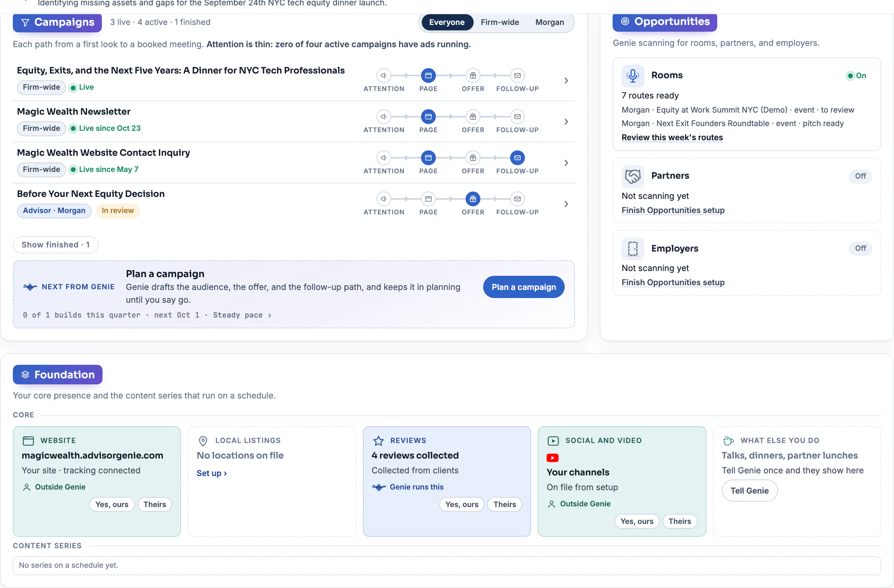Viewport: 894px width, 588px height.
Task: Click the Page icon for the Equity, Exits dinner campaign
Action: pyautogui.click(x=428, y=76)
